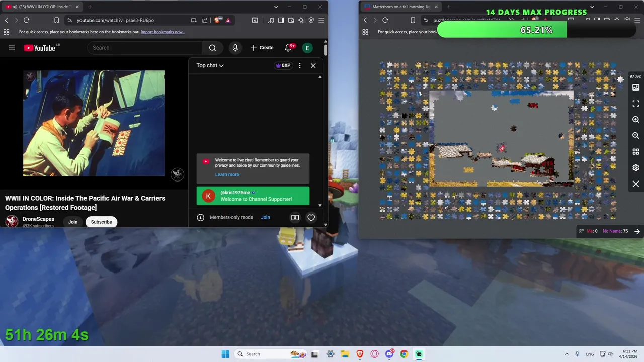
Task: Open Brave Rewards triangle icon in YouTube window
Action: click(x=228, y=20)
